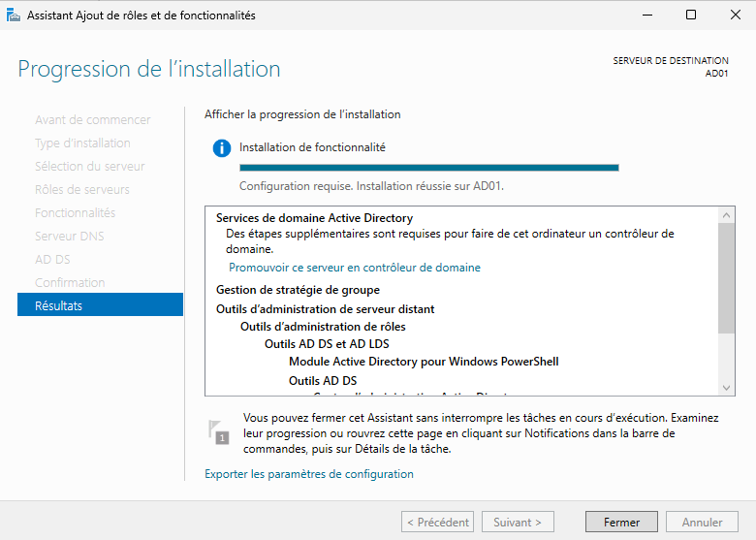Viewport: 756px width, 540px height.
Task: Minimize the assistant window
Action: (646, 15)
